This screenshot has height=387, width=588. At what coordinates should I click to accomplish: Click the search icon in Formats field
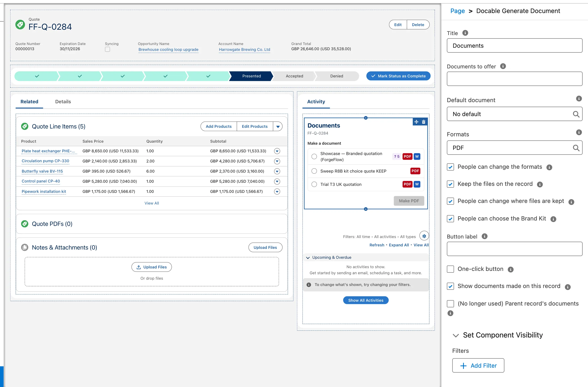pyautogui.click(x=576, y=148)
